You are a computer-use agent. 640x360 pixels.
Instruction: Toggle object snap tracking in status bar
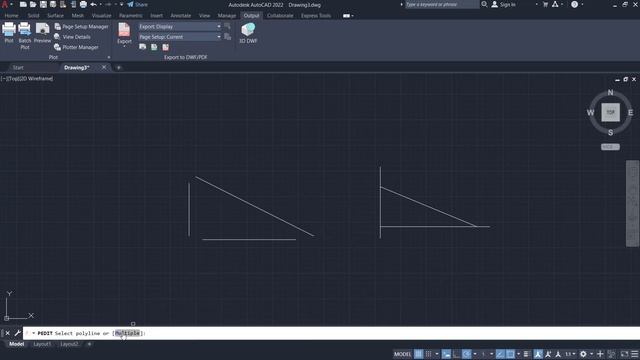[x=500, y=354]
